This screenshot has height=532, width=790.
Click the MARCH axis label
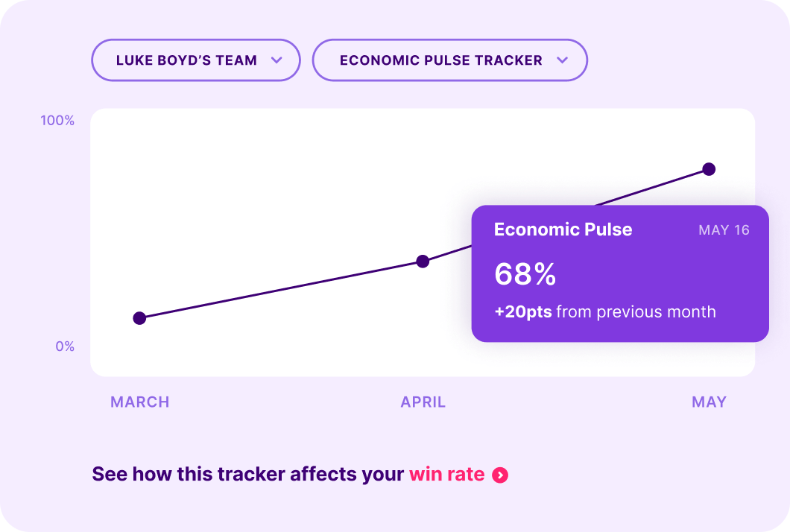pyautogui.click(x=140, y=402)
